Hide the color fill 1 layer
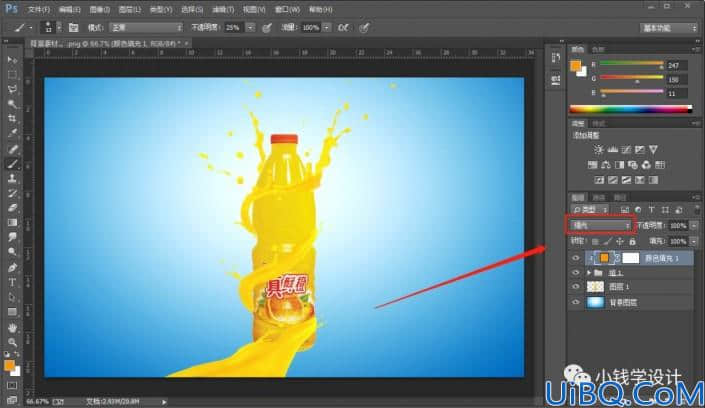The image size is (705, 408). coord(576,258)
